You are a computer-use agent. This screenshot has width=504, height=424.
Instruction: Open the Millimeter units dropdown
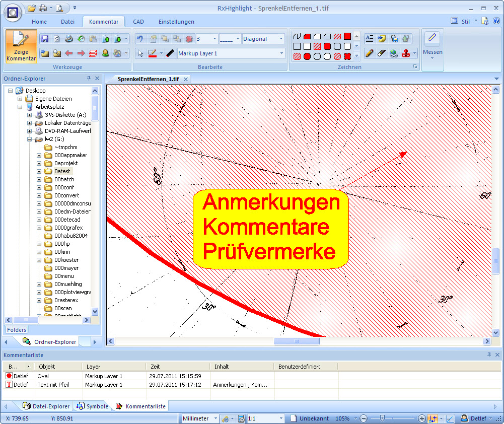click(x=215, y=418)
